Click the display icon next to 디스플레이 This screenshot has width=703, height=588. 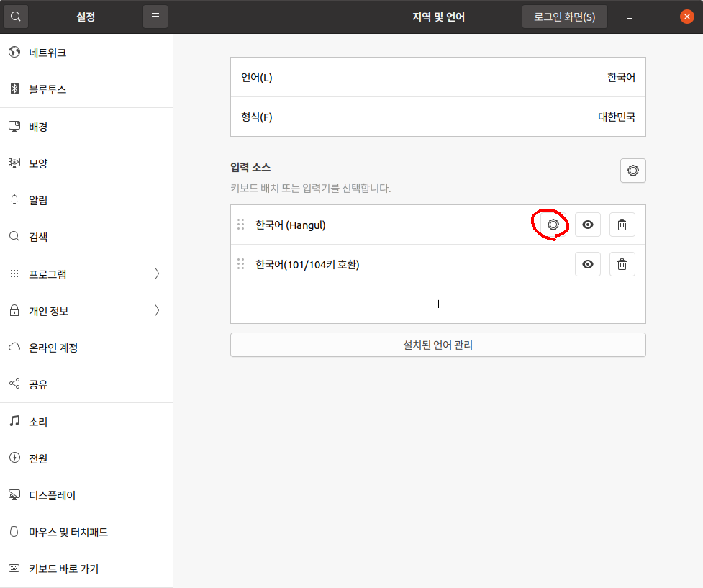14,494
